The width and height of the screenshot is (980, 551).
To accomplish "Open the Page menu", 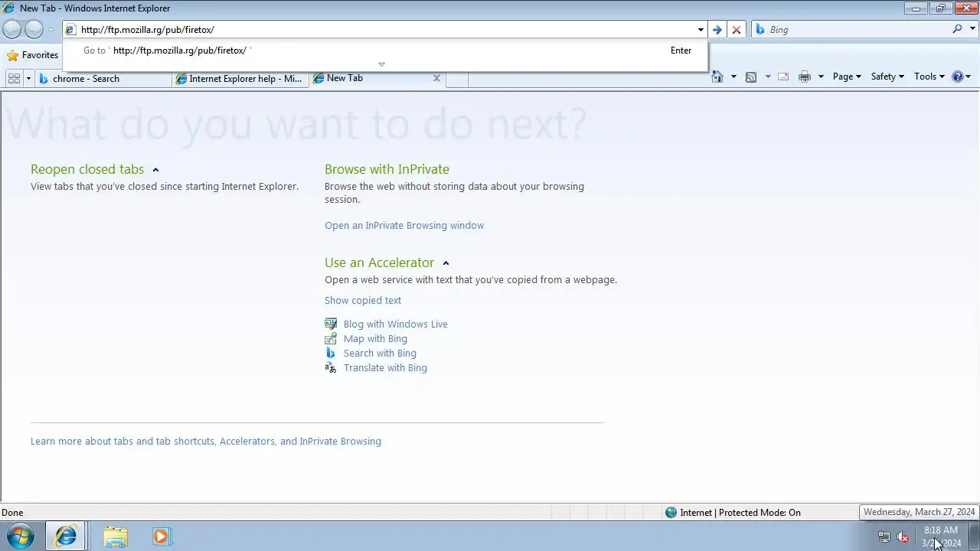I will [847, 77].
